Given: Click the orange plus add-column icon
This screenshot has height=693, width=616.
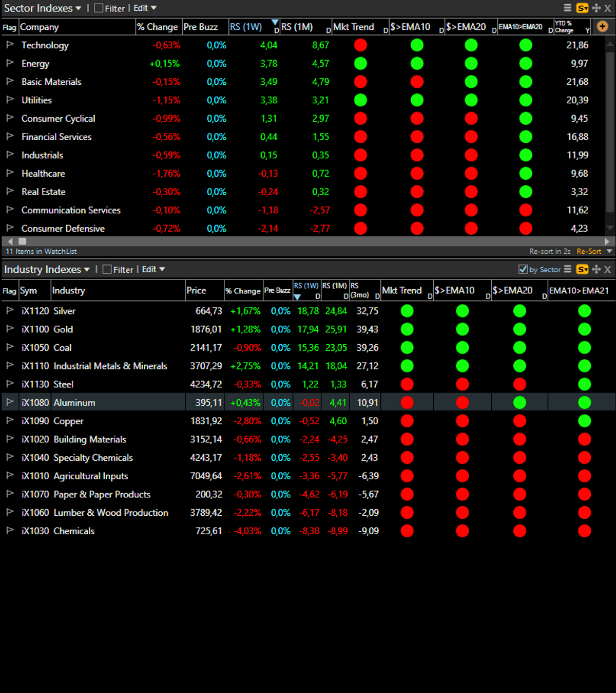Looking at the screenshot, I should tap(602, 26).
